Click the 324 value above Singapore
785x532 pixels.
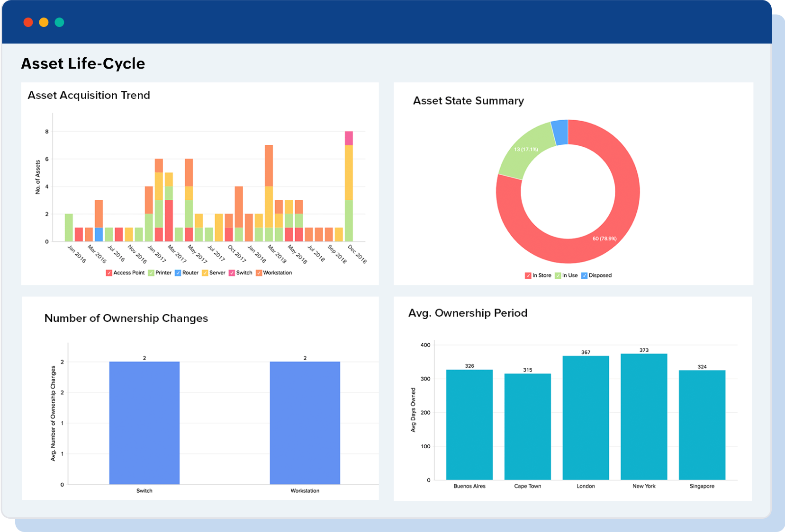tap(702, 367)
